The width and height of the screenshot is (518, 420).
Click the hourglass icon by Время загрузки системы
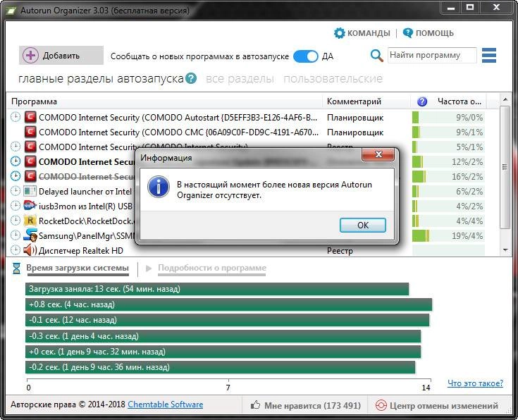click(16, 268)
